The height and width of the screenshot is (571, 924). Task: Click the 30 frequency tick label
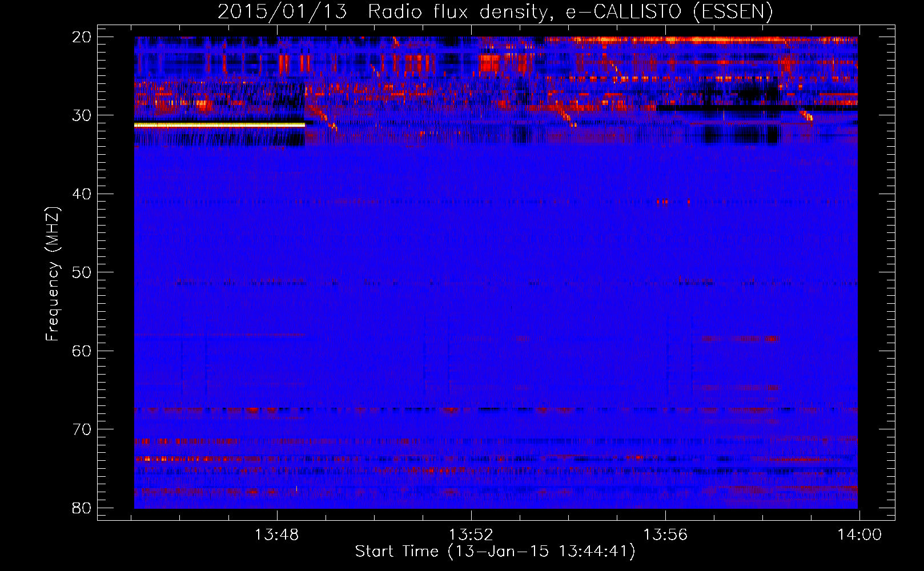pyautogui.click(x=82, y=115)
